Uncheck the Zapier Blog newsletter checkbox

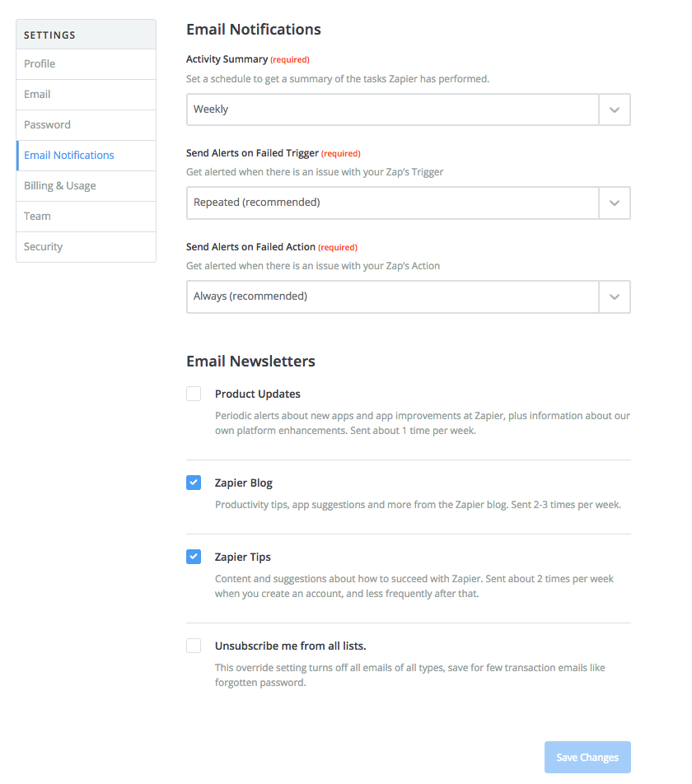(194, 483)
